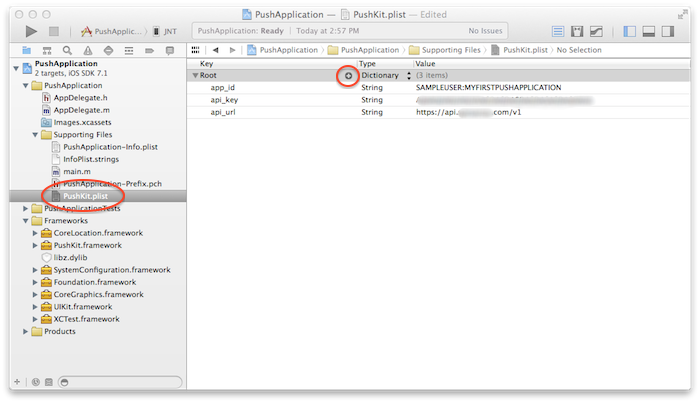Expand the Products group

pos(25,331)
